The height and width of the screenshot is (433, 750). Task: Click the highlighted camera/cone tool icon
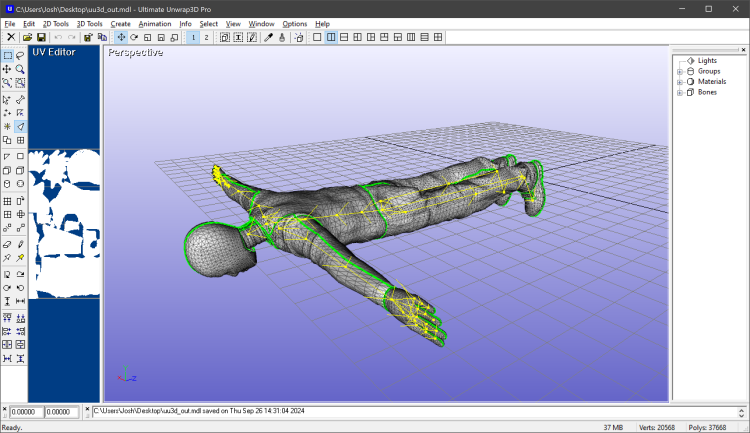20,126
